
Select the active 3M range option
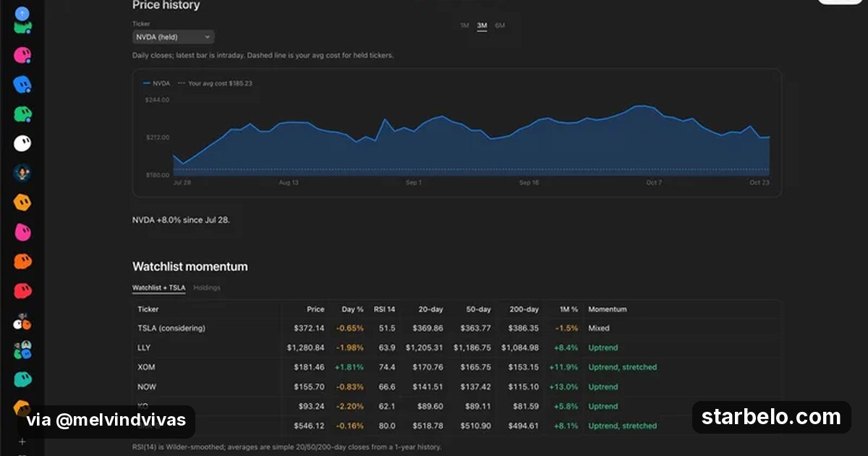click(482, 25)
